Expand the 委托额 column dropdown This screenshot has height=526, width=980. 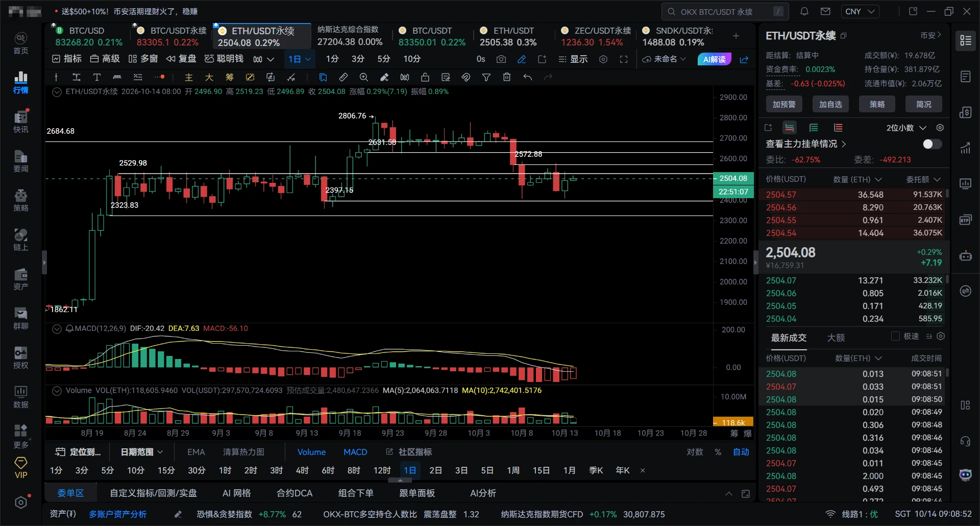923,179
